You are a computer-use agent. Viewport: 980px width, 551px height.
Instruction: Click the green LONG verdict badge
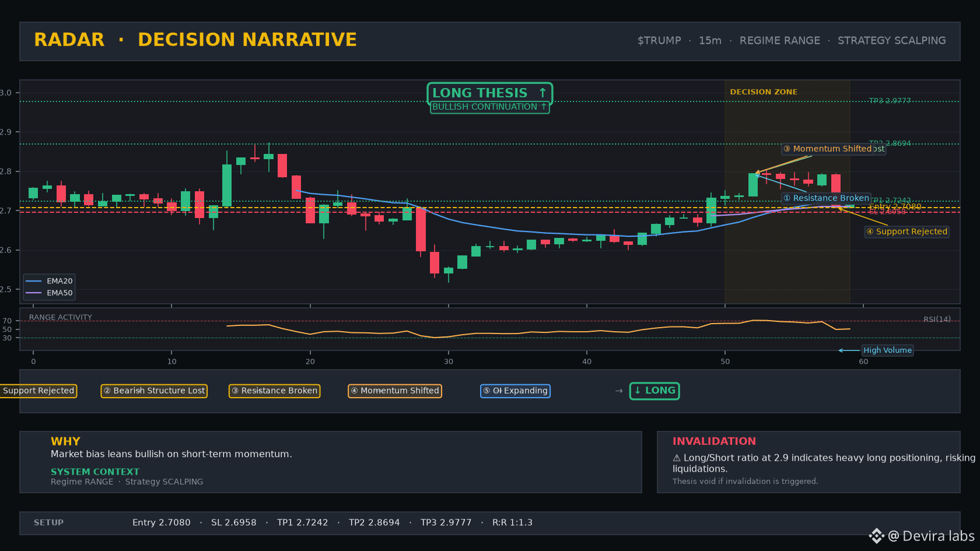(x=654, y=391)
